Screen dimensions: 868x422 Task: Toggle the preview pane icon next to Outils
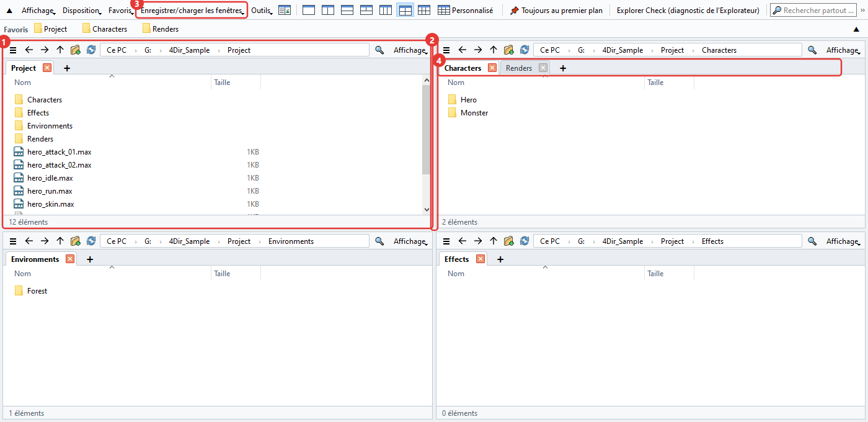[285, 11]
